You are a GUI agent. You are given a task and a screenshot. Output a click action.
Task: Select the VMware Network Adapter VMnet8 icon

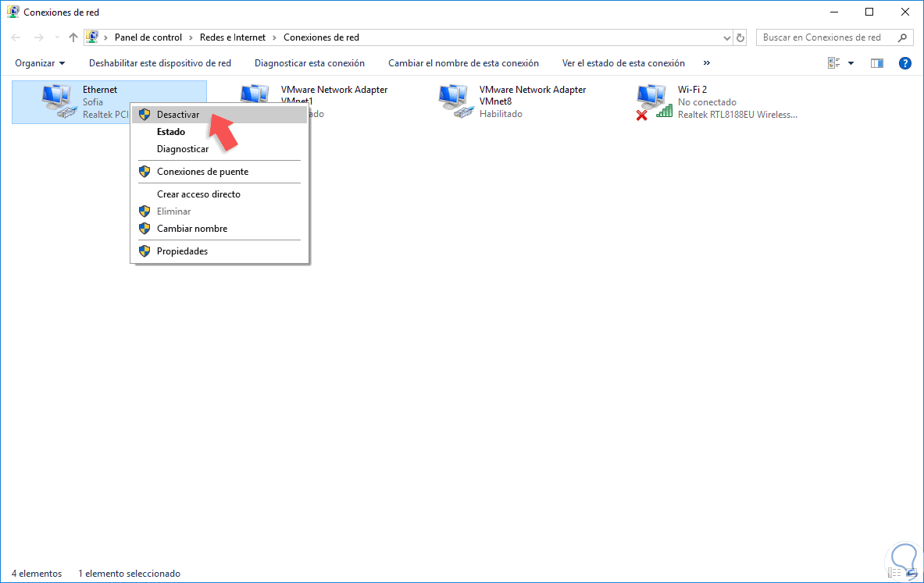click(457, 101)
